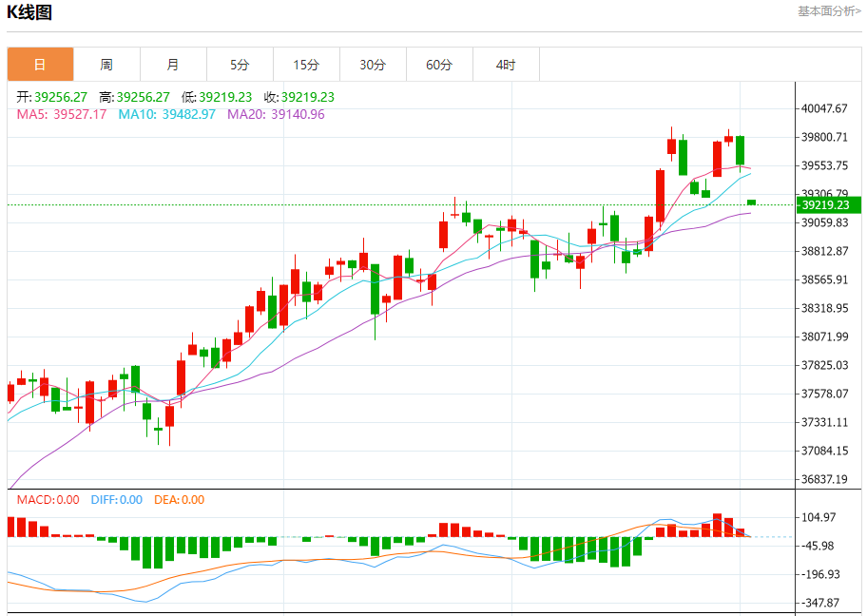Image resolution: width=867 pixels, height=616 pixels.
Task: Click the 39800.71 price axis label
Action: pos(824,137)
